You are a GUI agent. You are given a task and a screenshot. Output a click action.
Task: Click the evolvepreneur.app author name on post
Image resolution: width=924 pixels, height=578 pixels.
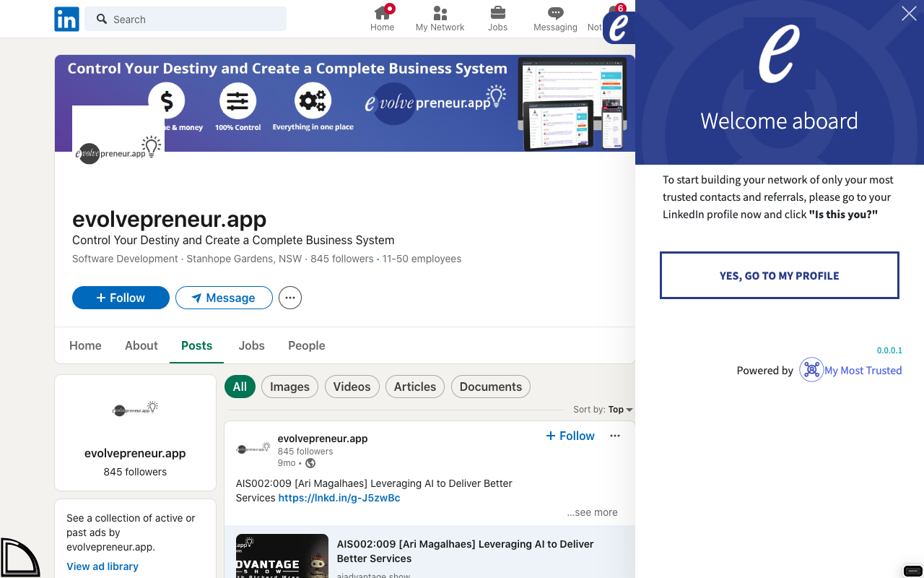click(323, 439)
